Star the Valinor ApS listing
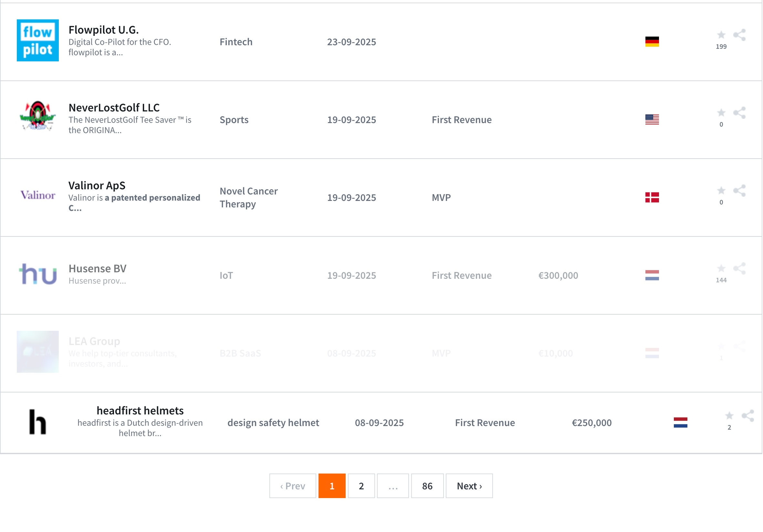The width and height of the screenshot is (763, 532). [721, 190]
